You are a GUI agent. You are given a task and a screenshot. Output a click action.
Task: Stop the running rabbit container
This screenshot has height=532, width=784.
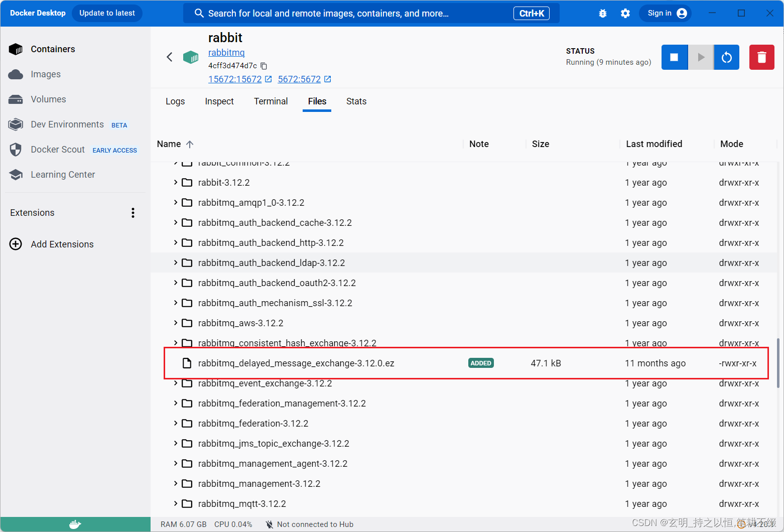point(674,57)
